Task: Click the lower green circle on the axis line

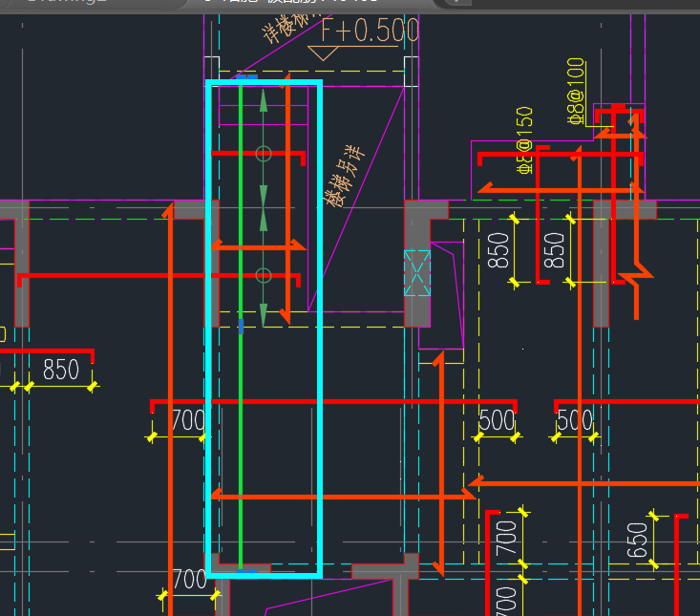Action: 264,275
